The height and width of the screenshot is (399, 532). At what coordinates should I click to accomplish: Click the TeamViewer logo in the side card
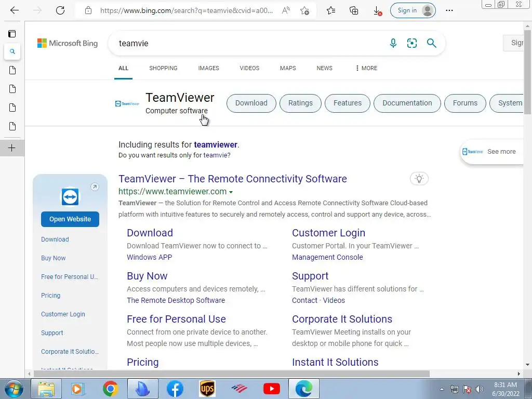coord(70,197)
